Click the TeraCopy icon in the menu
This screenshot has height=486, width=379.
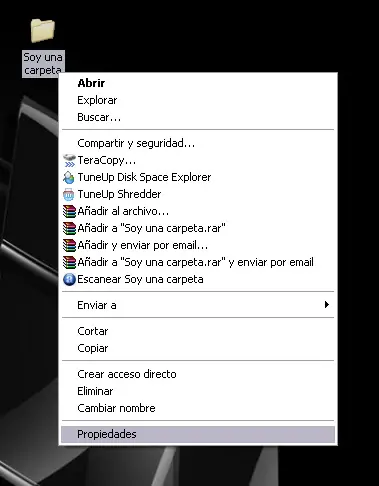click(69, 160)
